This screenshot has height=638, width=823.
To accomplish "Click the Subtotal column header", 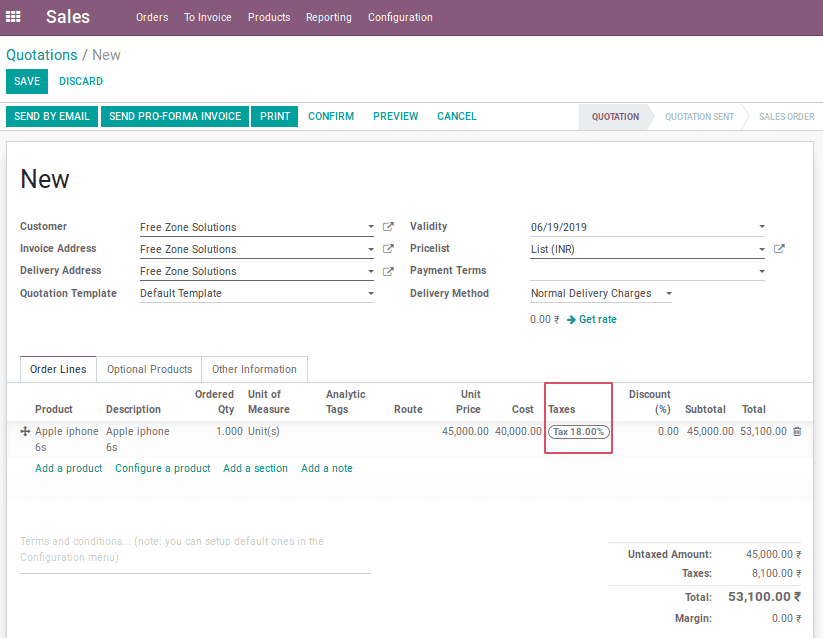I will pos(705,409).
